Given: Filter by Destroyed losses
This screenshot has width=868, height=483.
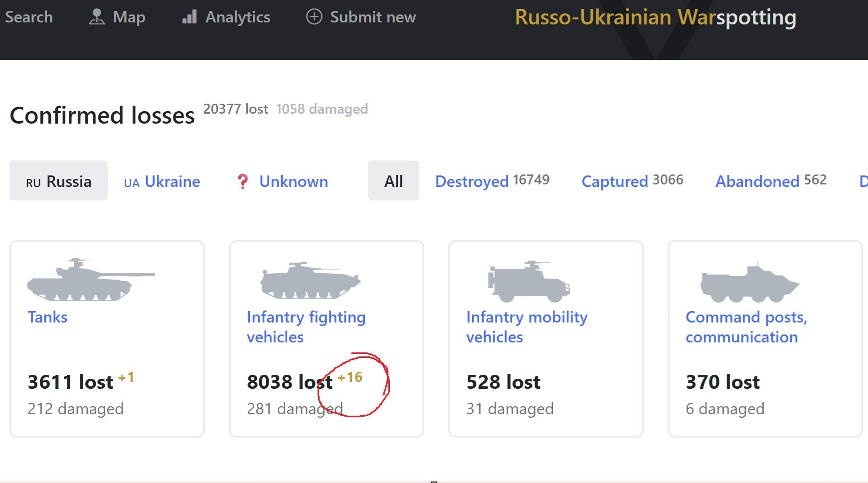Looking at the screenshot, I should pos(472,181).
